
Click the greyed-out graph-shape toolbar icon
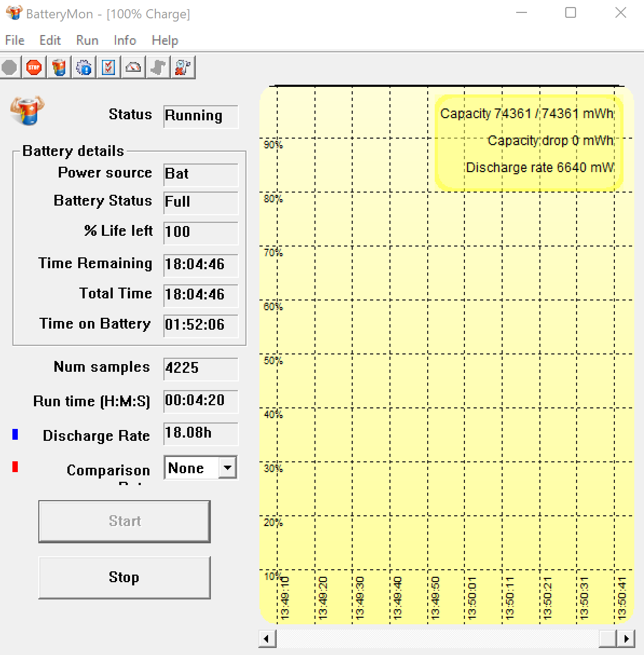click(x=158, y=67)
